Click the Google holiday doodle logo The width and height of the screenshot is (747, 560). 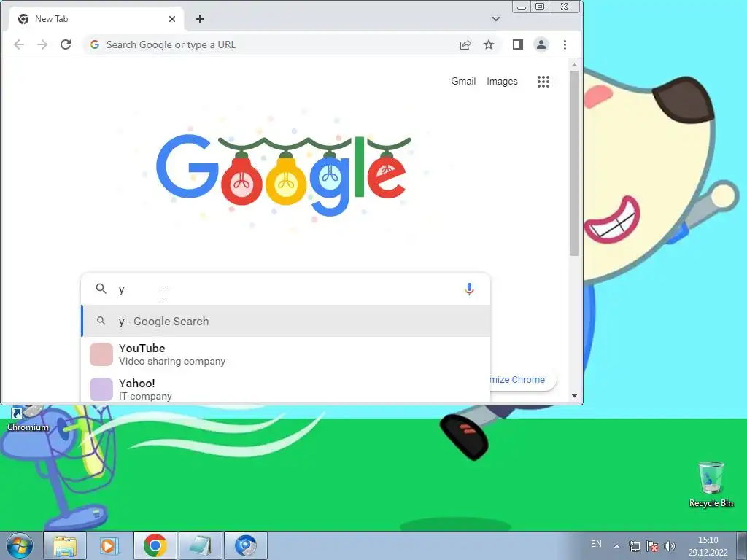[x=284, y=174]
